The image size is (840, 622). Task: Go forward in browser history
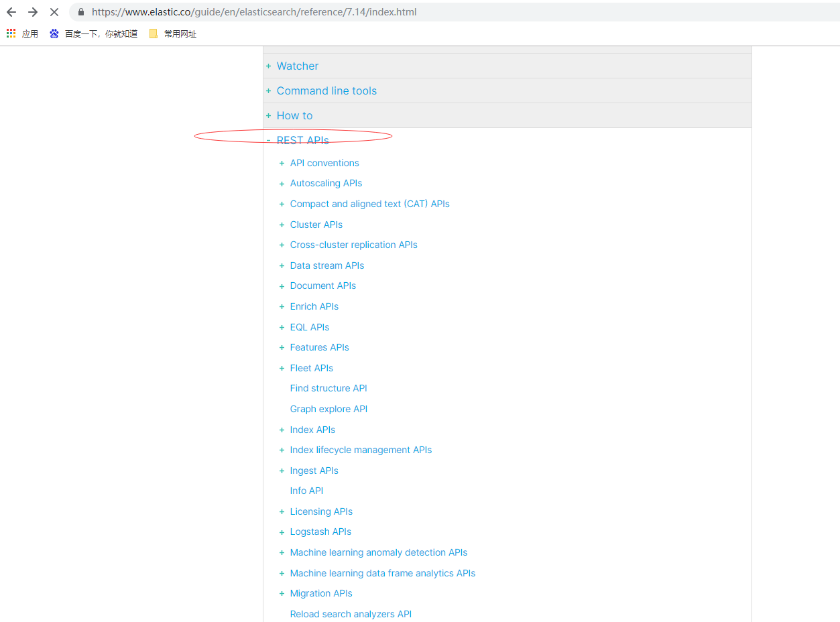point(33,12)
